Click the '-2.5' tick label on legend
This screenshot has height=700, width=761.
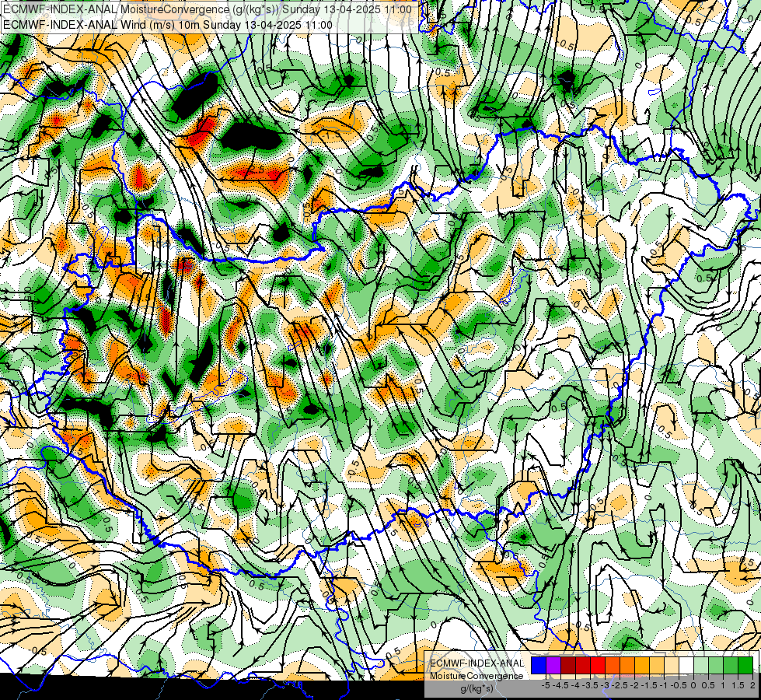click(620, 685)
